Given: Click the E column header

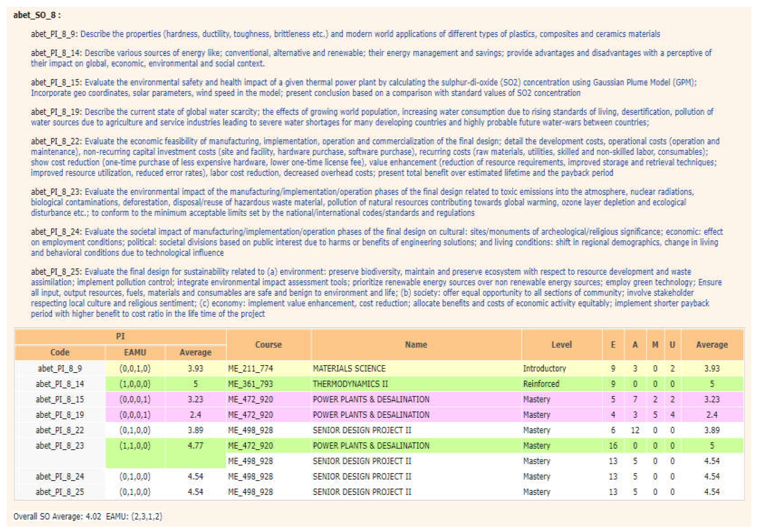Looking at the screenshot, I should click(613, 344).
